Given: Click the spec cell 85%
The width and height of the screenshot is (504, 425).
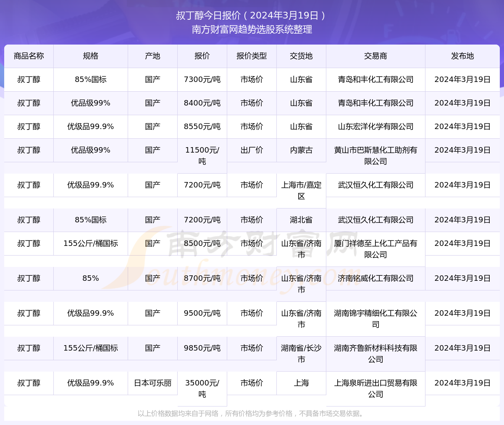Looking at the screenshot, I should click(x=91, y=278).
